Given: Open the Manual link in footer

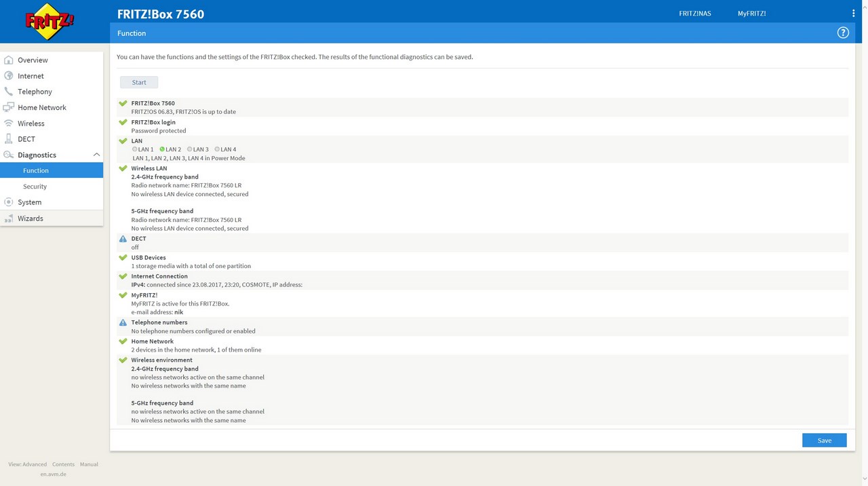Looking at the screenshot, I should click(89, 464).
